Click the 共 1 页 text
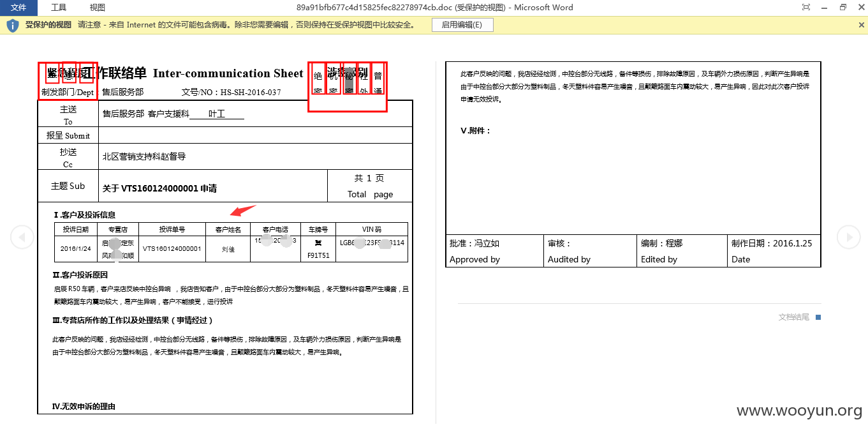This screenshot has width=868, height=429. pyautogui.click(x=369, y=178)
